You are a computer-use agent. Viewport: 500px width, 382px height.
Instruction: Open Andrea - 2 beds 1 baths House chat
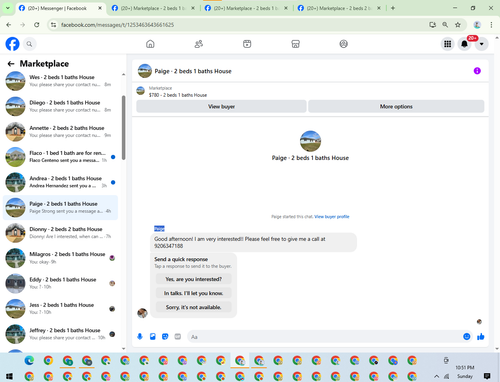click(60, 182)
